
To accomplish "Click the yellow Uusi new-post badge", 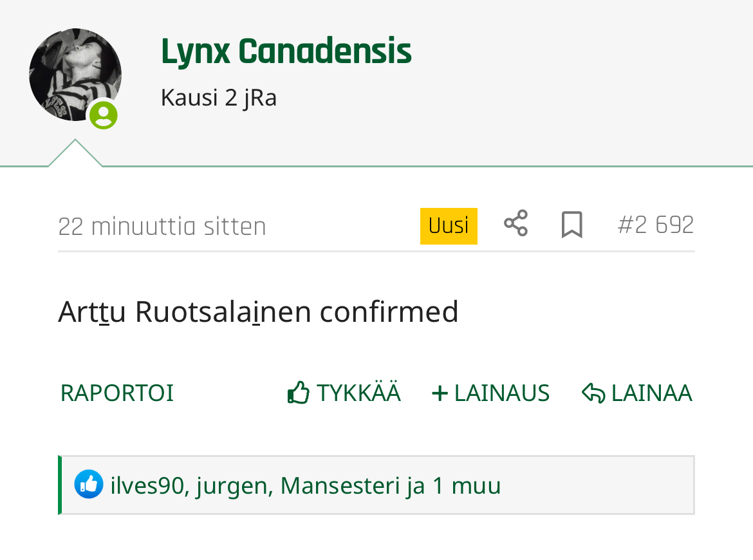I will tap(449, 226).
